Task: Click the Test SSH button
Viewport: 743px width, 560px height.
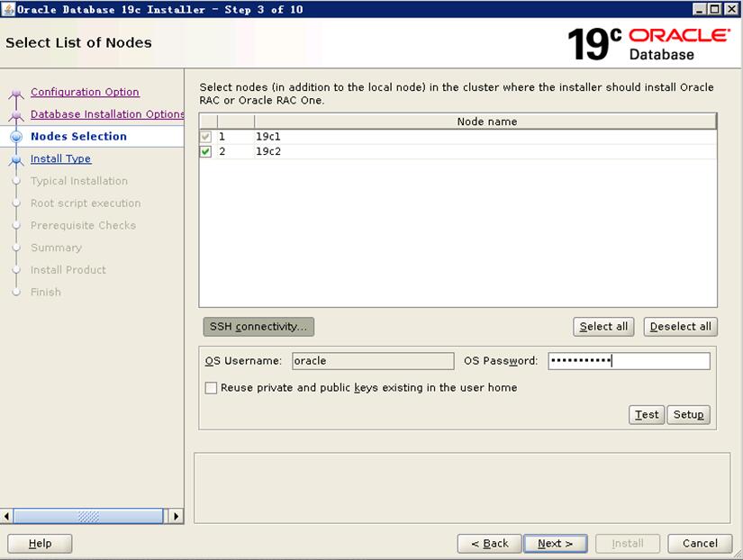Action: [647, 414]
